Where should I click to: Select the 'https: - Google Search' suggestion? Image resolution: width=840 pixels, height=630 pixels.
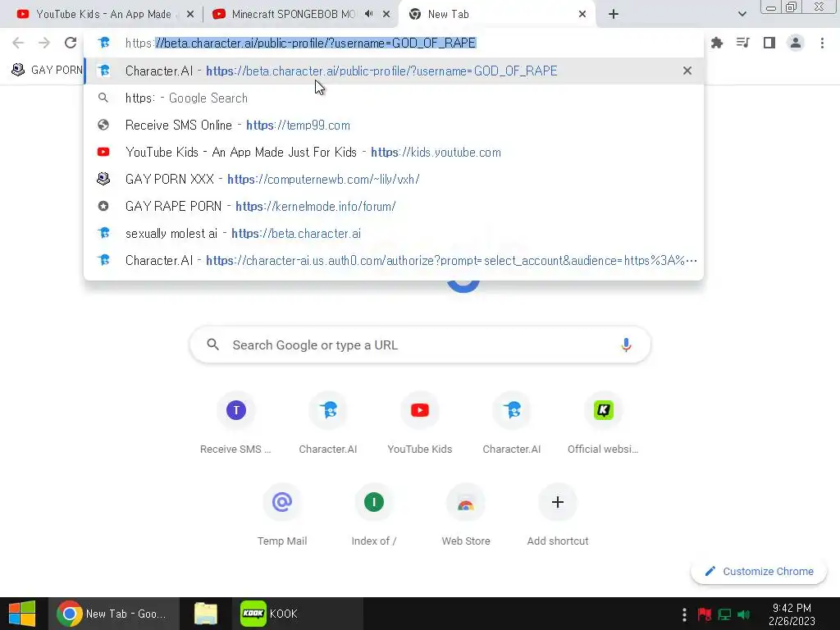(394, 98)
